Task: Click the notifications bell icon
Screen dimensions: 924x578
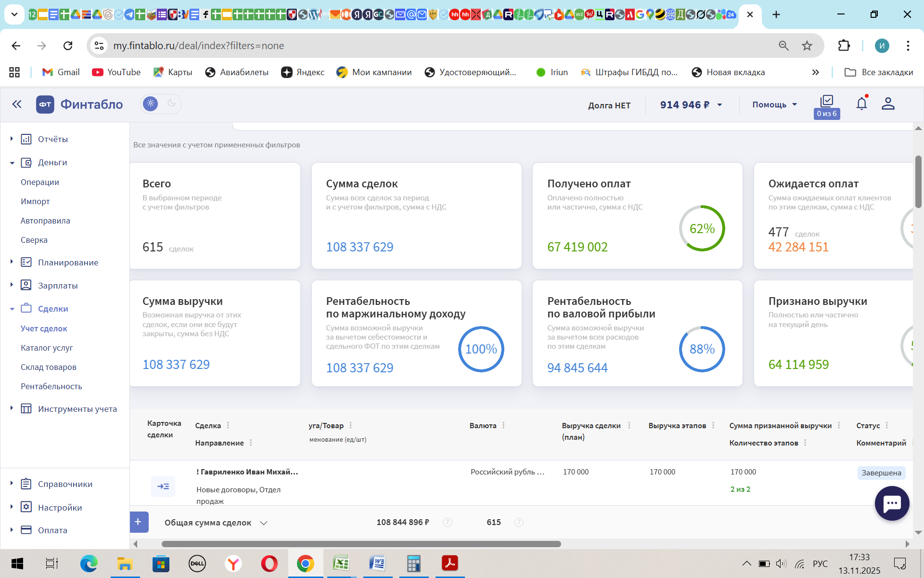Action: pos(861,104)
